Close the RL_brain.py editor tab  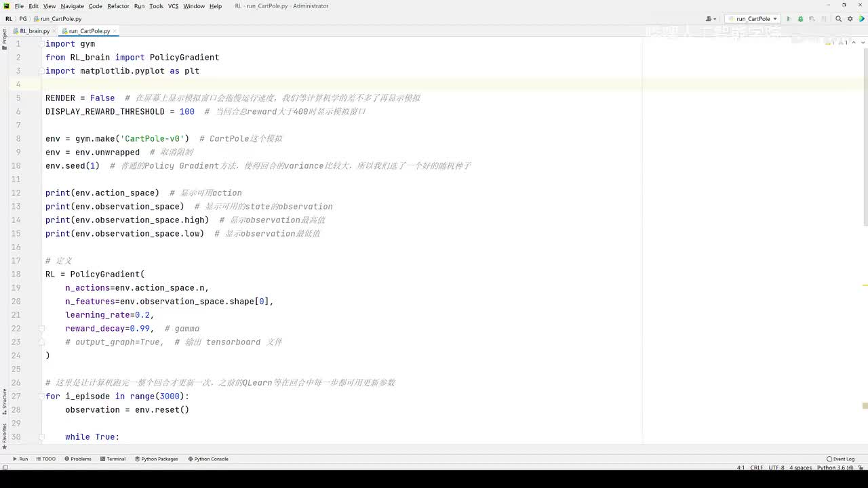(x=55, y=31)
